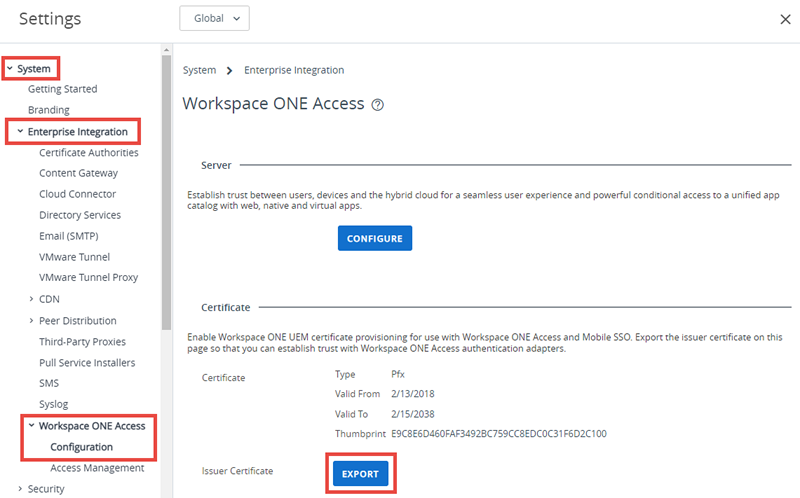Click the sidebar scrollbar thumb

point(166,193)
